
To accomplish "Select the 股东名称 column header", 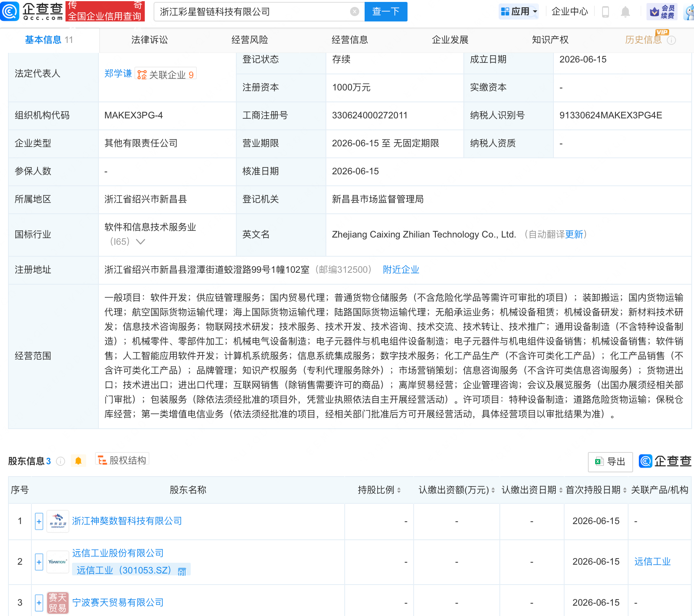I will 188,490.
